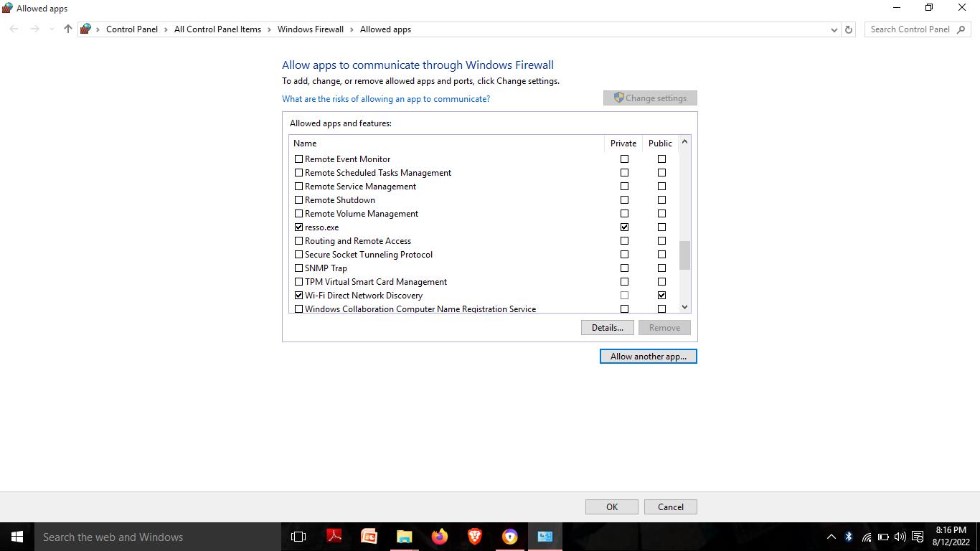Open Wi-Fi network tray icon
Screen dimensions: 980x551
click(866, 537)
